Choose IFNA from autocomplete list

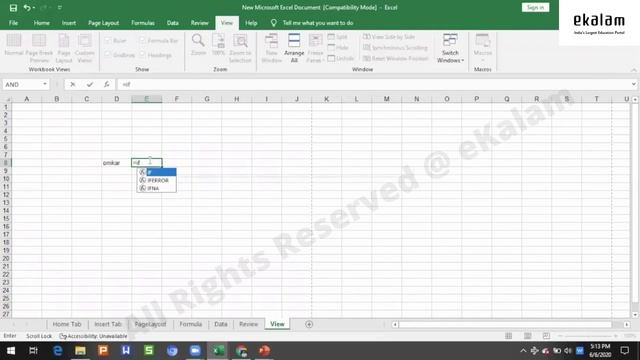coord(157,188)
